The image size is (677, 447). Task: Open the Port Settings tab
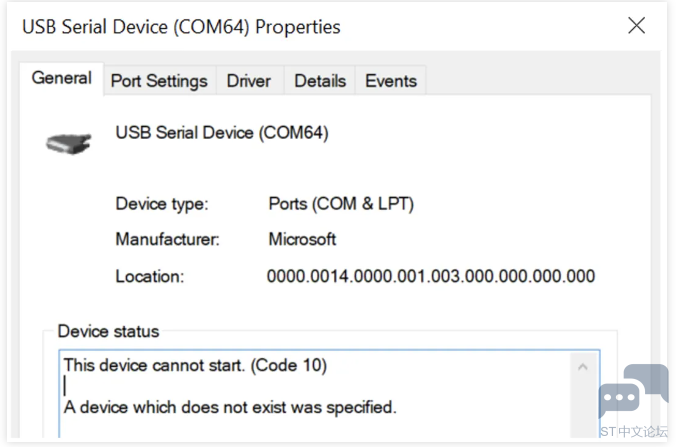[159, 81]
